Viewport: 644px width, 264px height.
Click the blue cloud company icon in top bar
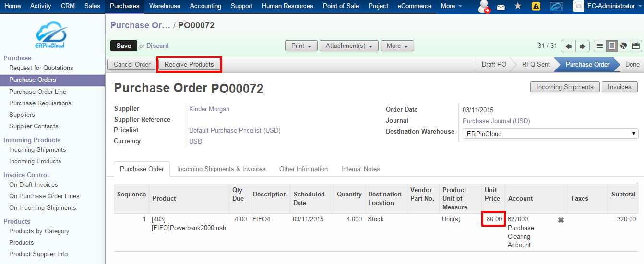pyautogui.click(x=557, y=7)
